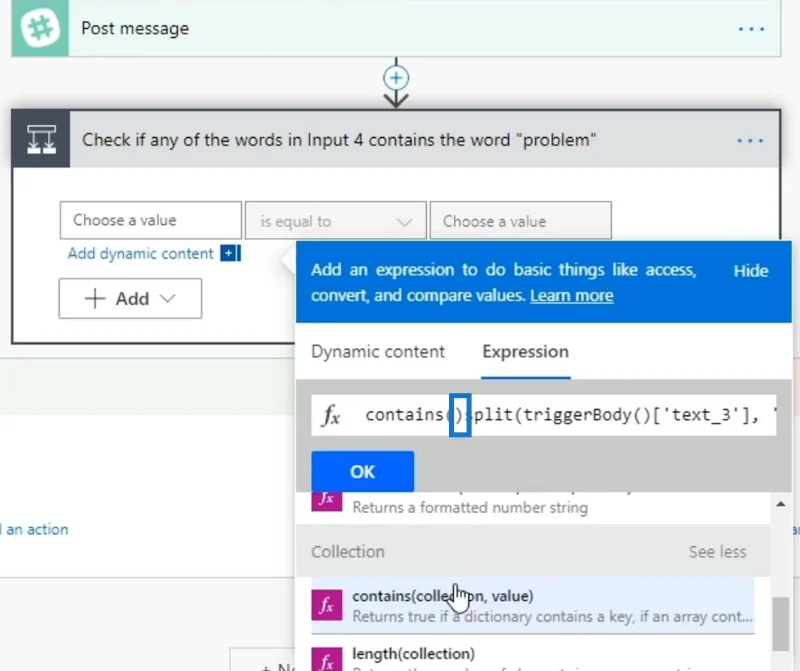Viewport: 800px width, 671px height.
Task: Click right Choose a value field
Action: click(520, 221)
